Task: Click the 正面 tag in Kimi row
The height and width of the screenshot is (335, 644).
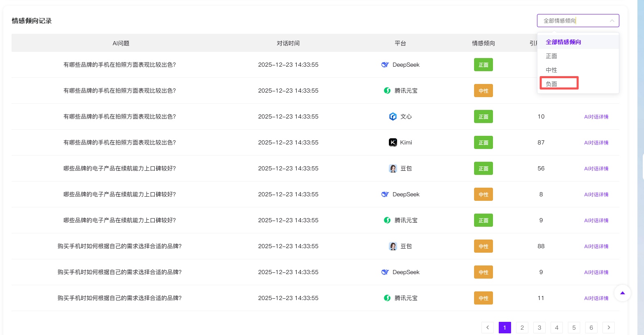Action: 483,142
